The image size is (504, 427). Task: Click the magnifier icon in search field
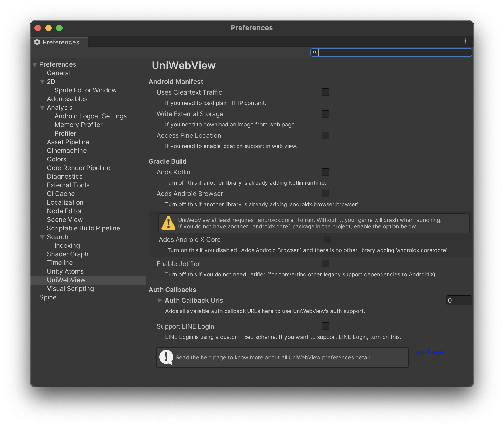pyautogui.click(x=315, y=52)
